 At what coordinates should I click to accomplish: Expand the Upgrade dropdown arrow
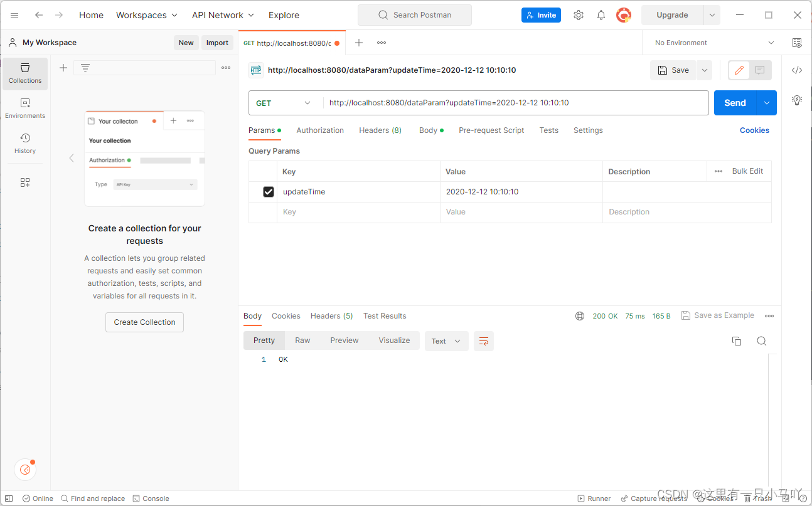coord(712,15)
